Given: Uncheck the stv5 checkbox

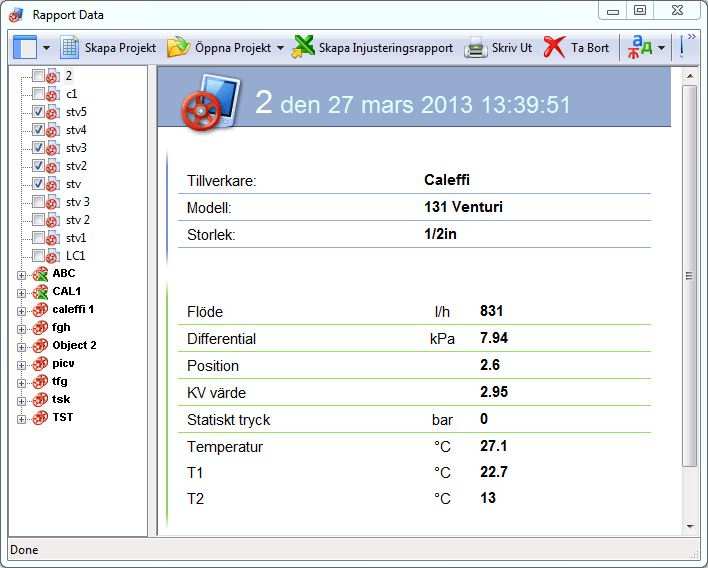Looking at the screenshot, I should coord(38,112).
